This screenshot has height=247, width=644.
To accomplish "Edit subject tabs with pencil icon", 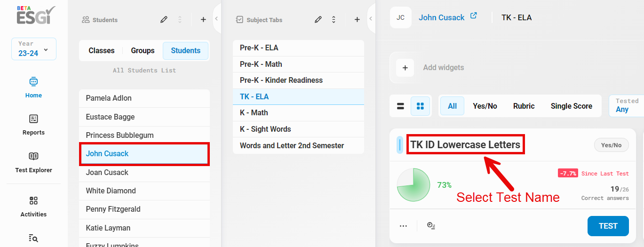I will [318, 20].
